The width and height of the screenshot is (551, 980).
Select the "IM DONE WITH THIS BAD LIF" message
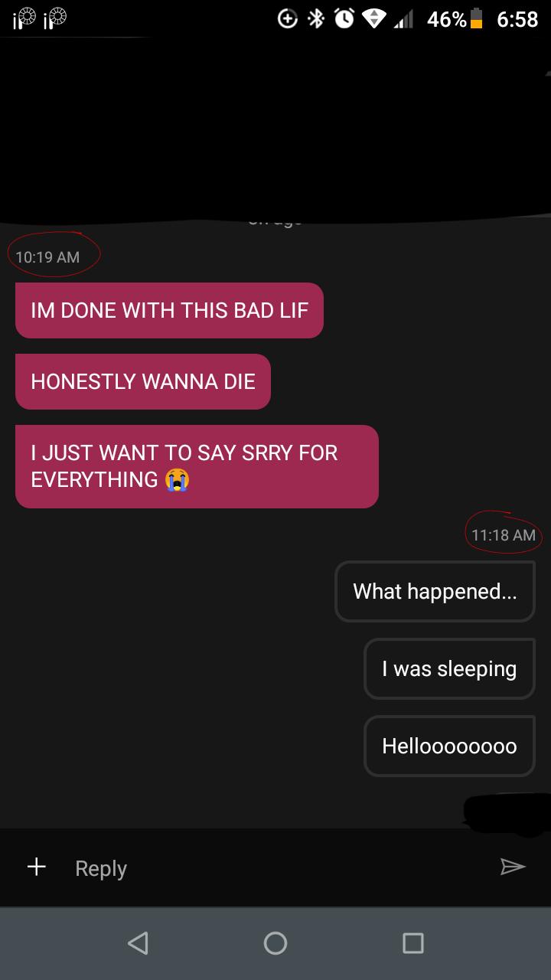tap(169, 310)
